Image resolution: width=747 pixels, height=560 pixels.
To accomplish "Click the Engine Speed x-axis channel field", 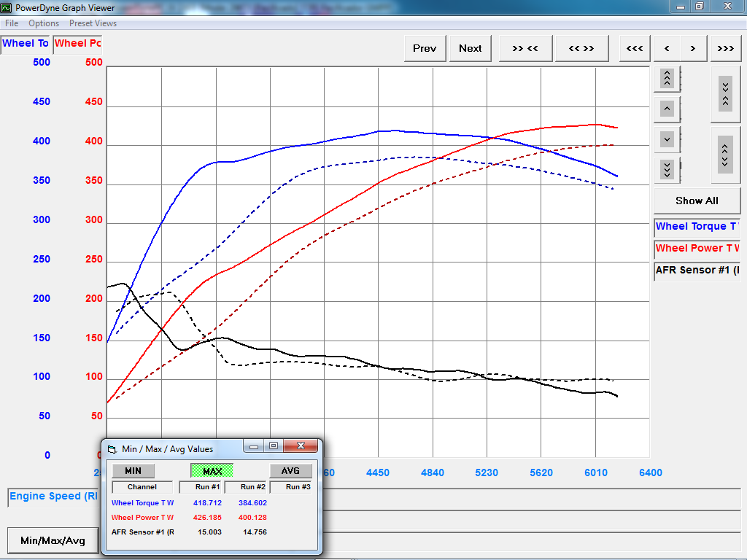I will click(54, 497).
